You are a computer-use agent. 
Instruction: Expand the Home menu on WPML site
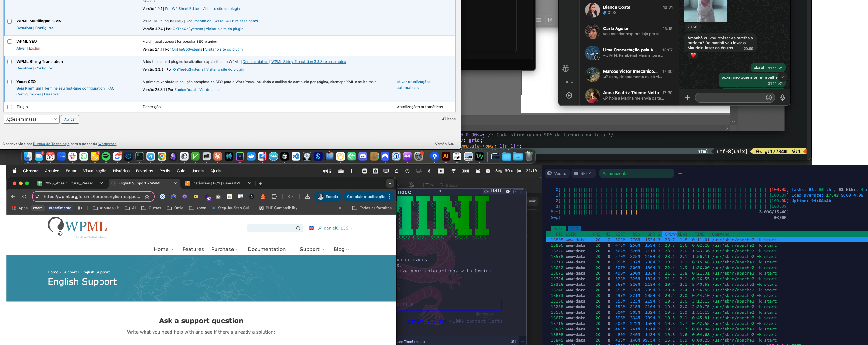[x=163, y=249]
